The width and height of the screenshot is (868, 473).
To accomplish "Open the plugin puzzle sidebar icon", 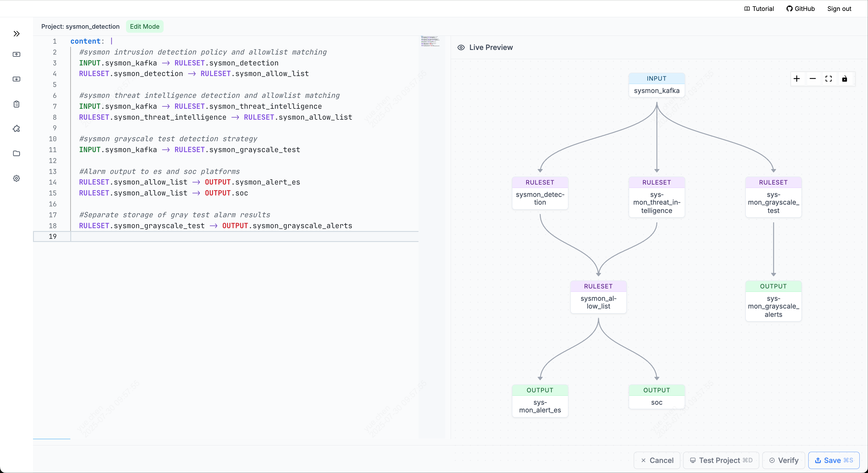I will click(17, 129).
